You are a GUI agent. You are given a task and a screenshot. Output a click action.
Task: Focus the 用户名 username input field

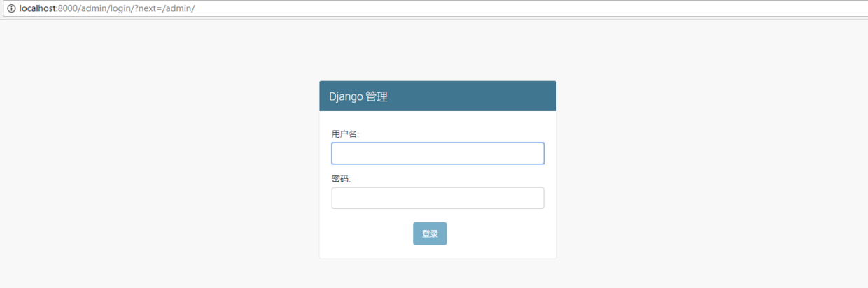click(437, 153)
